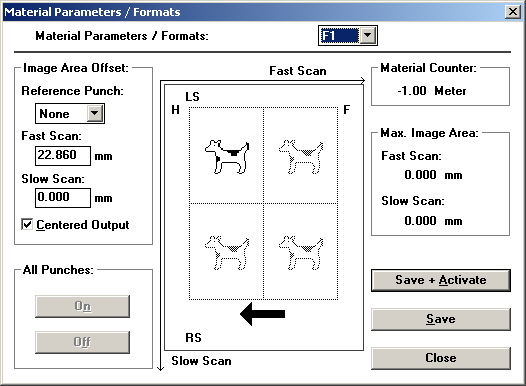Screen dimensions: 526x386
Task: Click the dotted dog icon in bottom-left quadrant
Action: (x=227, y=253)
